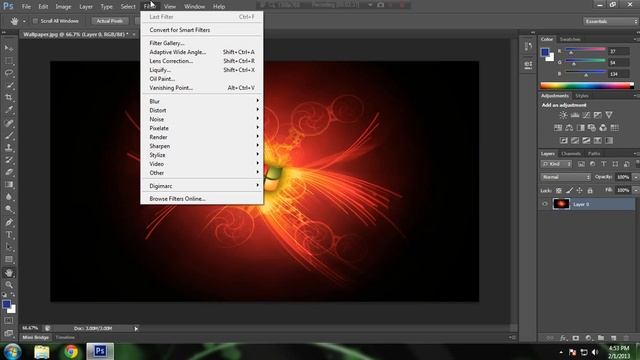The height and width of the screenshot is (360, 640).
Task: Add a Photo Filter adjustment
Action: 592,128
